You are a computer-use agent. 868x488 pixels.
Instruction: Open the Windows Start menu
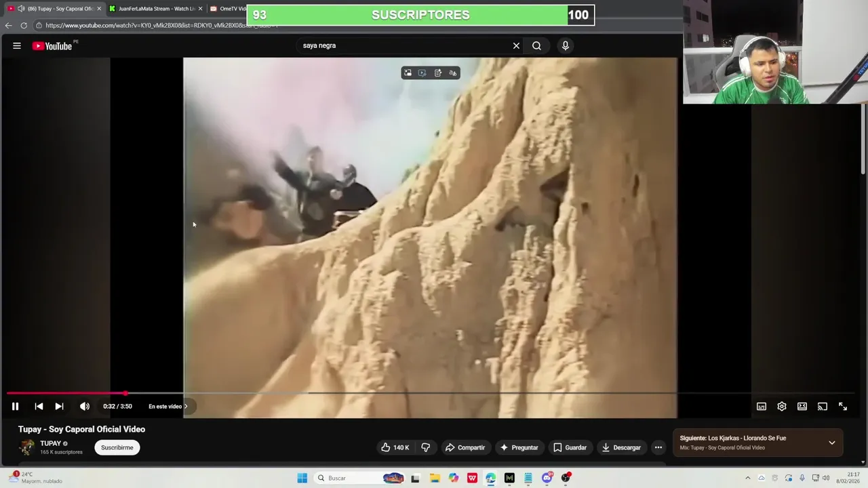coord(302,478)
